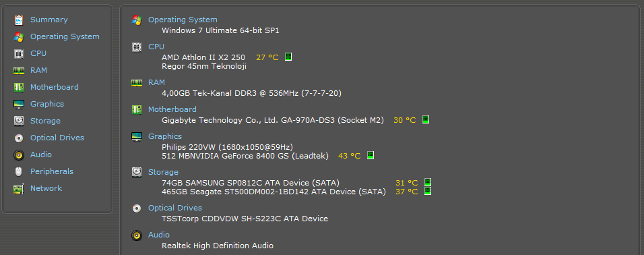This screenshot has height=255, width=644.
Task: Click the CPU chip icon in sidebar
Action: point(18,53)
